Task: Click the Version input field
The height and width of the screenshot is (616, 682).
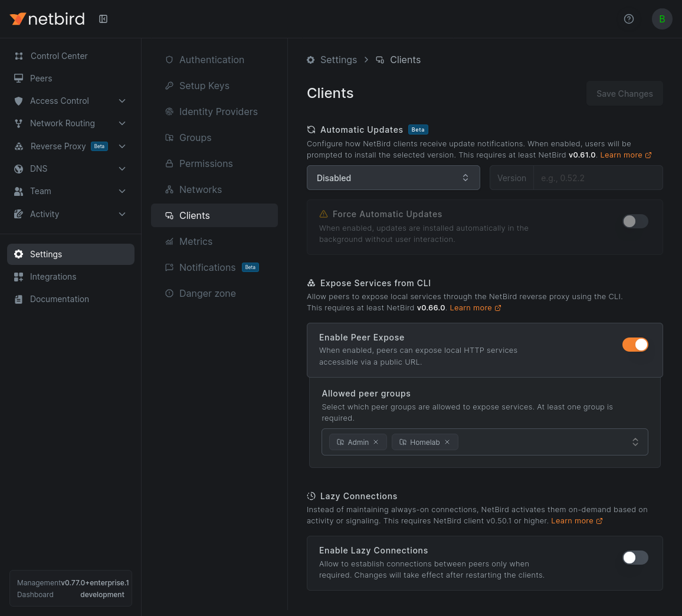Action: click(x=598, y=178)
